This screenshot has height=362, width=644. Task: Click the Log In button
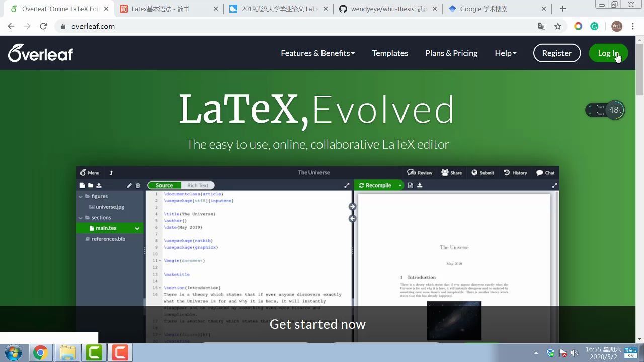tap(608, 53)
